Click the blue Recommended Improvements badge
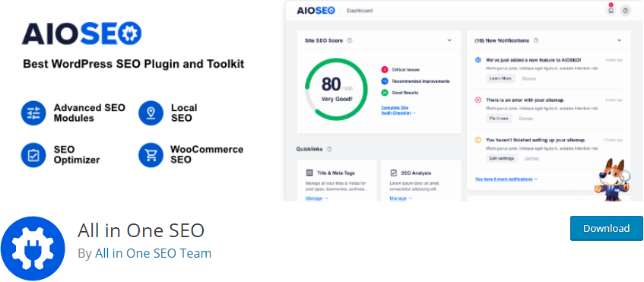The height and width of the screenshot is (282, 644). click(385, 81)
